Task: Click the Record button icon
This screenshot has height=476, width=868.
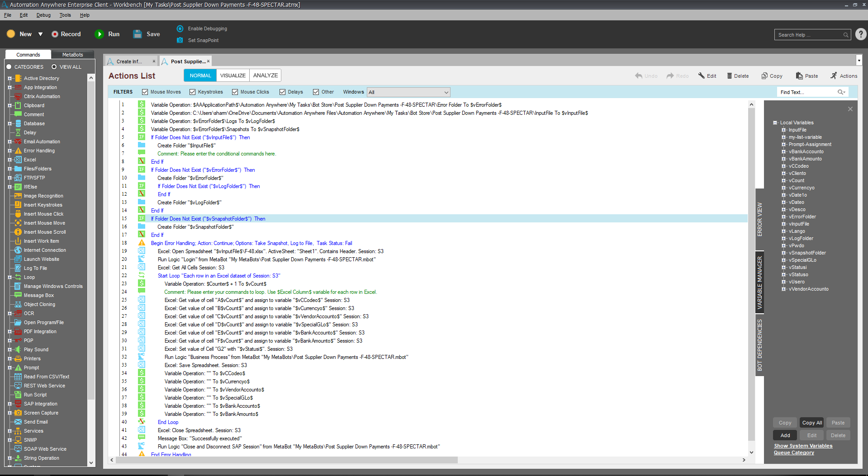Action: point(55,34)
